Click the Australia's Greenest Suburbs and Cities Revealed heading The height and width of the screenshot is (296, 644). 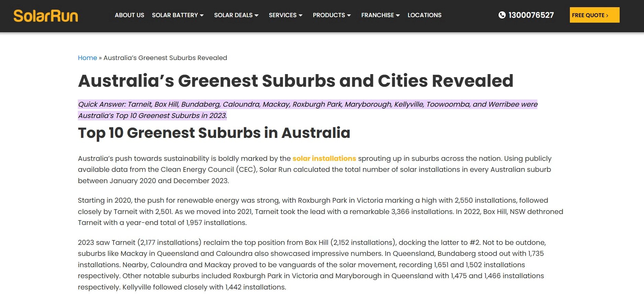(296, 81)
